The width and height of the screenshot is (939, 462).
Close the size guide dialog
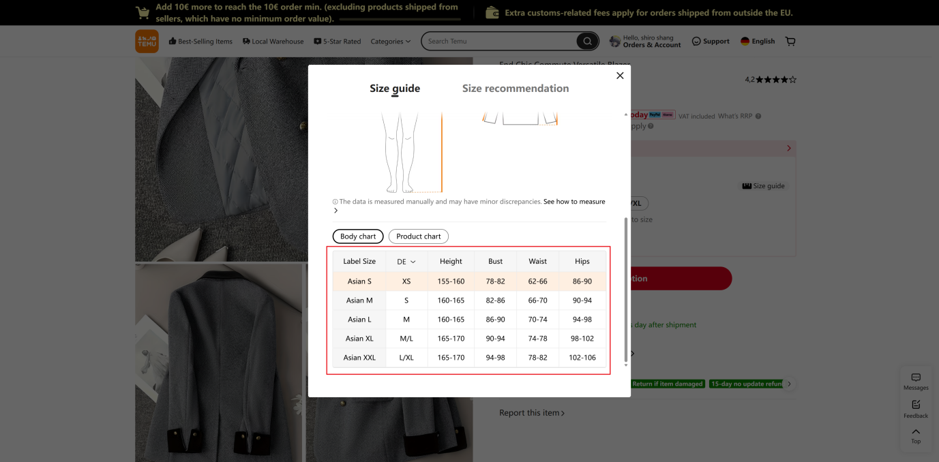click(620, 76)
